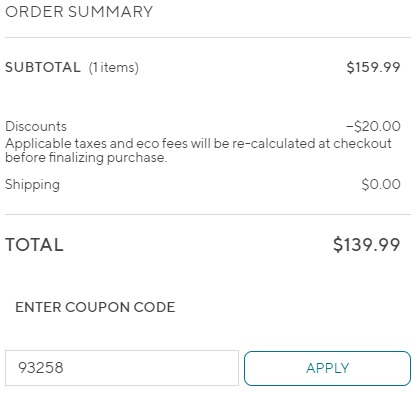Select the ORDER SUMMARY heading
This screenshot has height=393, width=412.
(x=79, y=12)
